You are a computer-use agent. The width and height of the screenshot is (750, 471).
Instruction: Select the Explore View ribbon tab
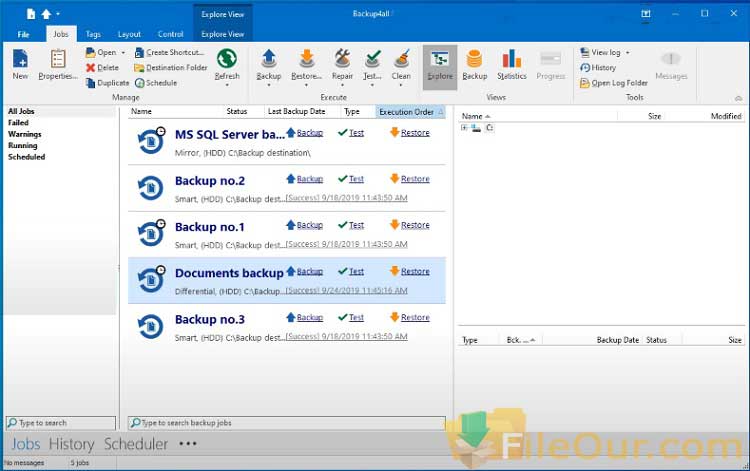[222, 34]
